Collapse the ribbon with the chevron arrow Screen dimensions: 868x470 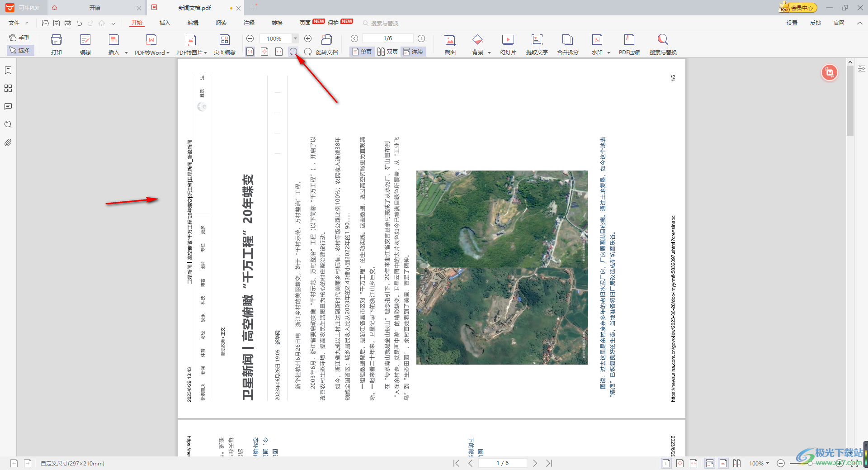(860, 23)
